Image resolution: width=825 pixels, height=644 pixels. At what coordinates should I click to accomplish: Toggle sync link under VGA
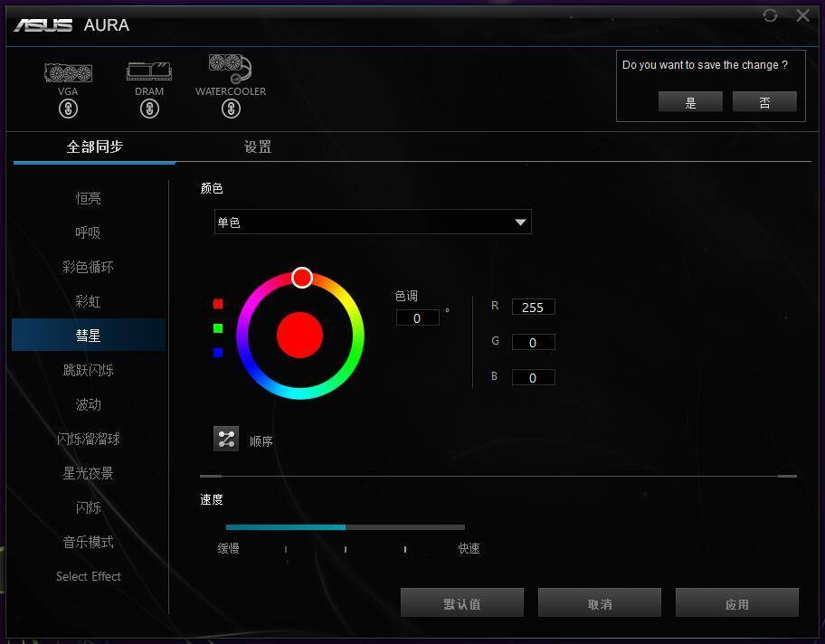click(x=69, y=109)
